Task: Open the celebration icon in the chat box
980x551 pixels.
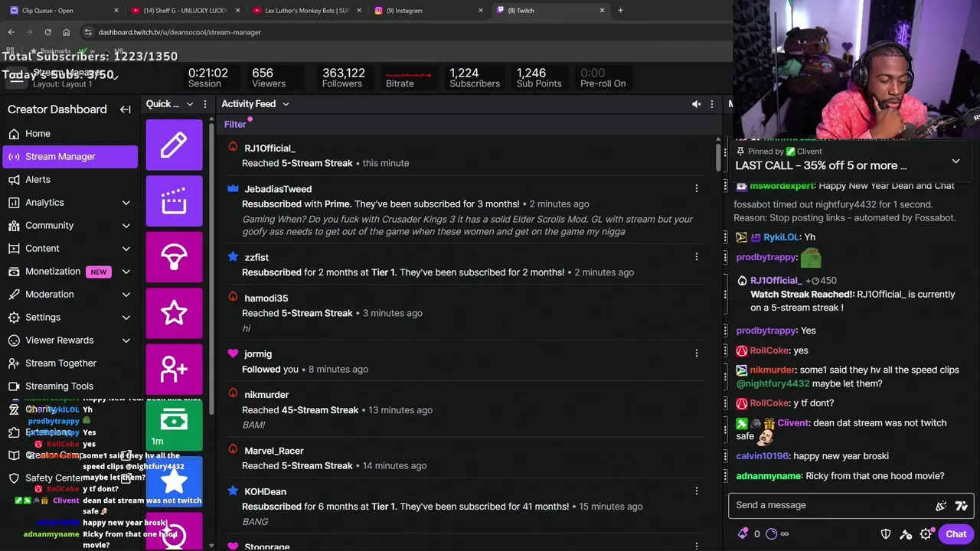Action: tap(941, 505)
